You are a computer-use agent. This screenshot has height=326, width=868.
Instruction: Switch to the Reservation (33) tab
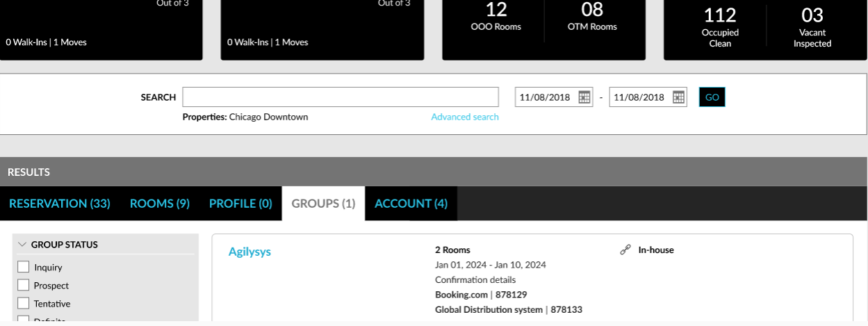coord(60,204)
